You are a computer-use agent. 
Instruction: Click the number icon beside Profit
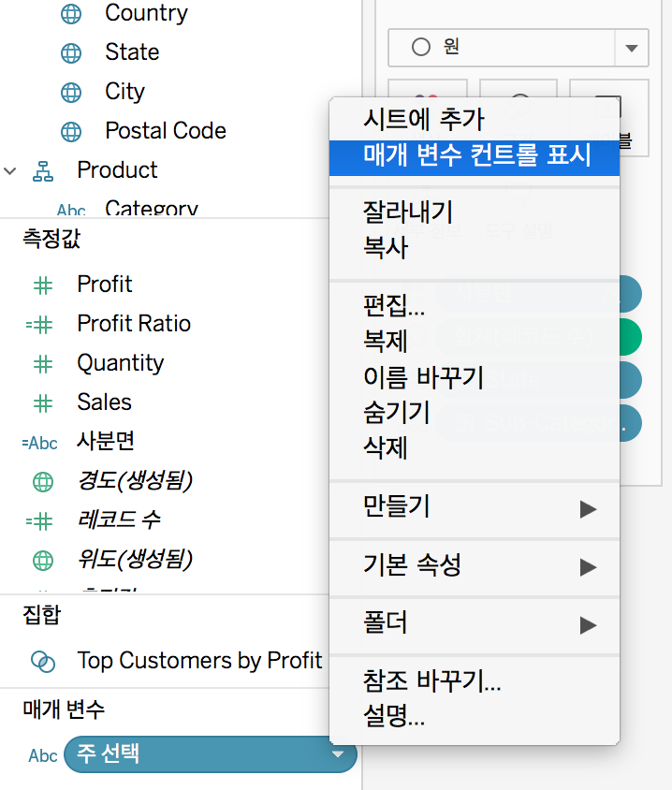coord(43,285)
